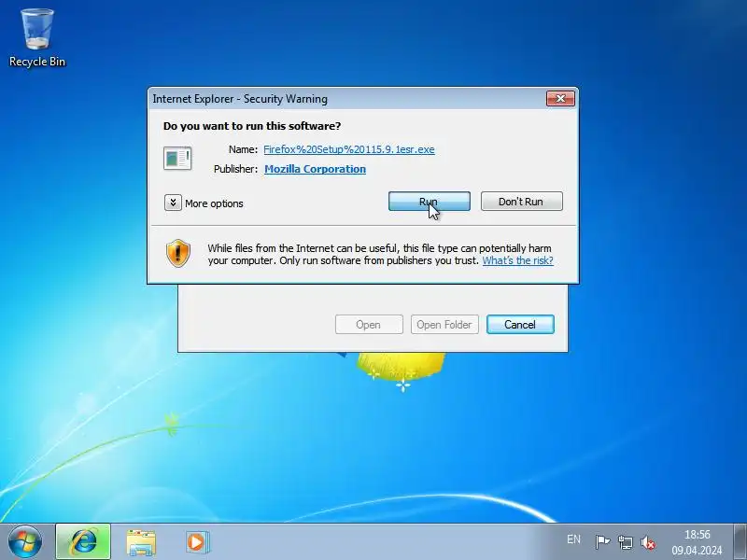Click the EN language indicator
Image resolution: width=747 pixels, height=560 pixels.
[x=573, y=539]
